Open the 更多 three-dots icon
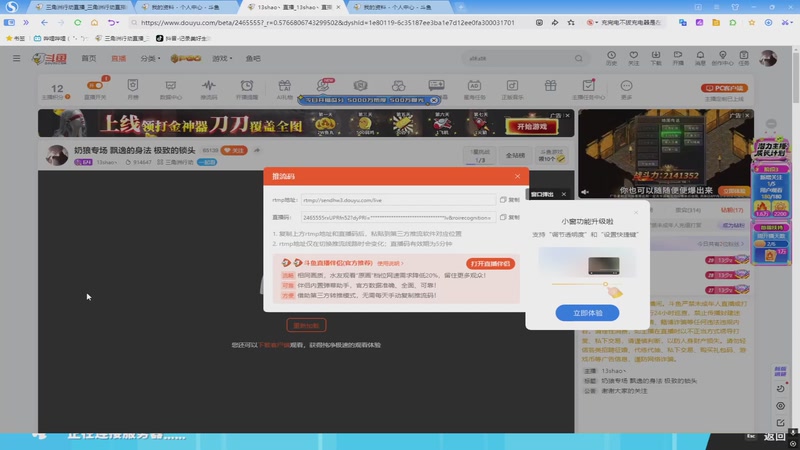The width and height of the screenshot is (800, 450). click(626, 89)
